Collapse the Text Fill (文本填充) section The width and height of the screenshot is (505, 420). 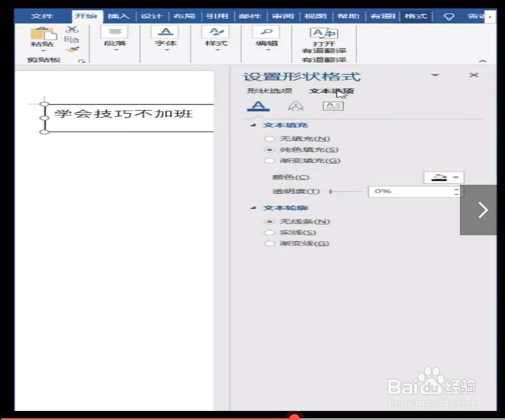point(253,125)
